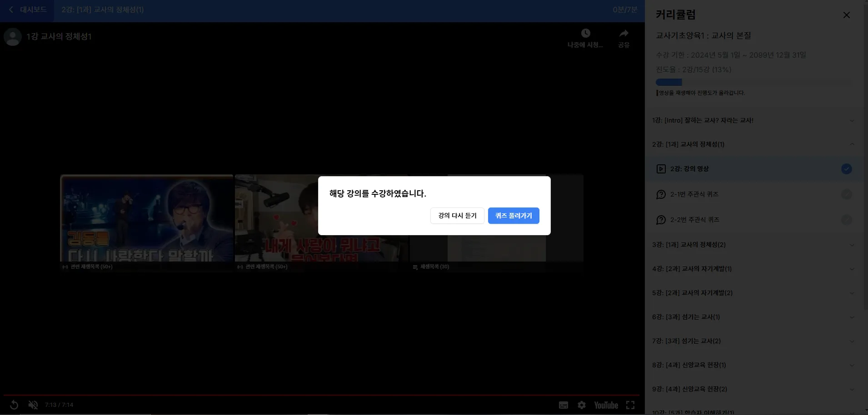The width and height of the screenshot is (868, 415).
Task: Click header title '2강: [1과] 교사의 정체성(1)'
Action: point(103,10)
